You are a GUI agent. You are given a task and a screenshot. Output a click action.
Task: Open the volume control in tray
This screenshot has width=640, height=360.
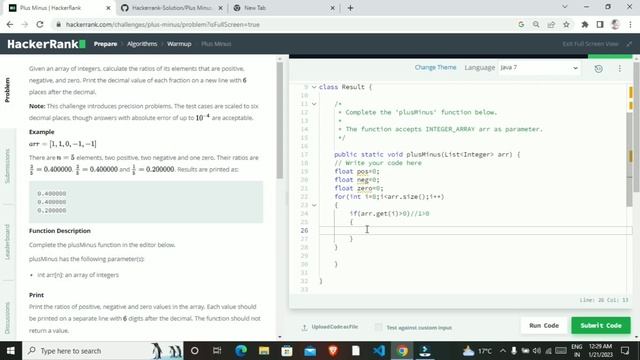[x=537, y=351]
